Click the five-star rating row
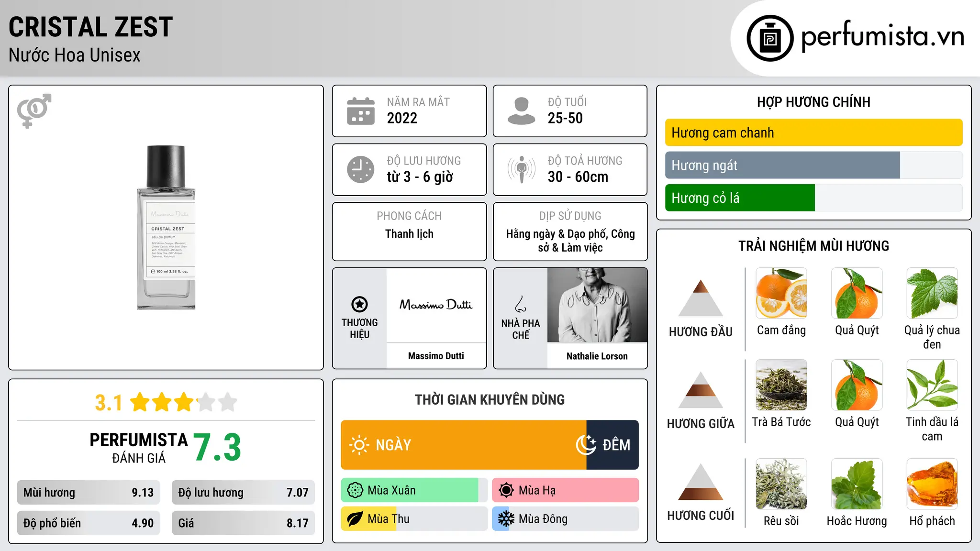 tap(184, 402)
